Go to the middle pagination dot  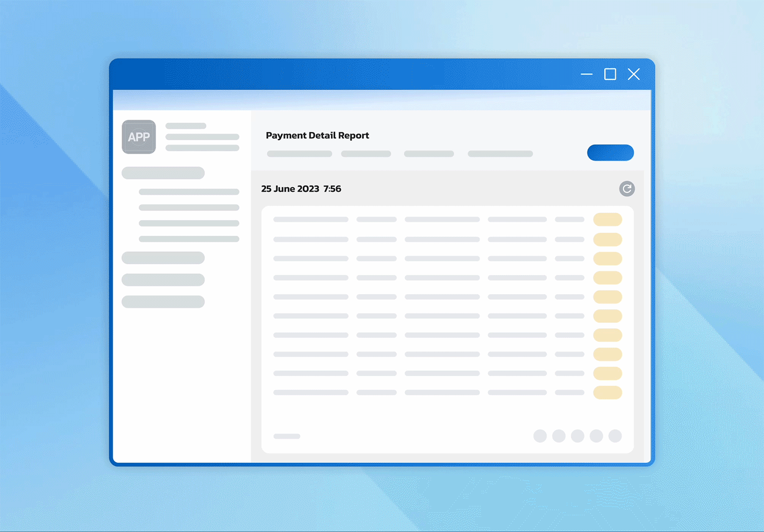[x=578, y=436]
